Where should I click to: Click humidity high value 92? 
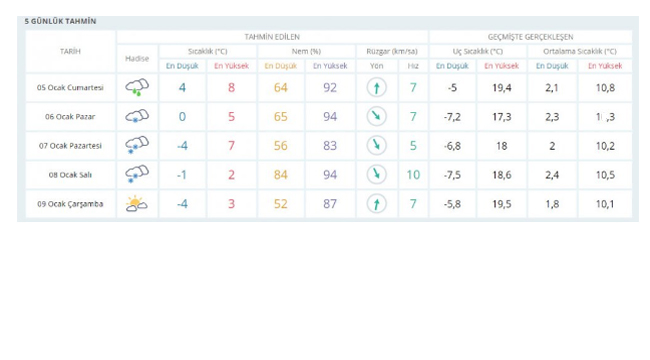coord(330,88)
